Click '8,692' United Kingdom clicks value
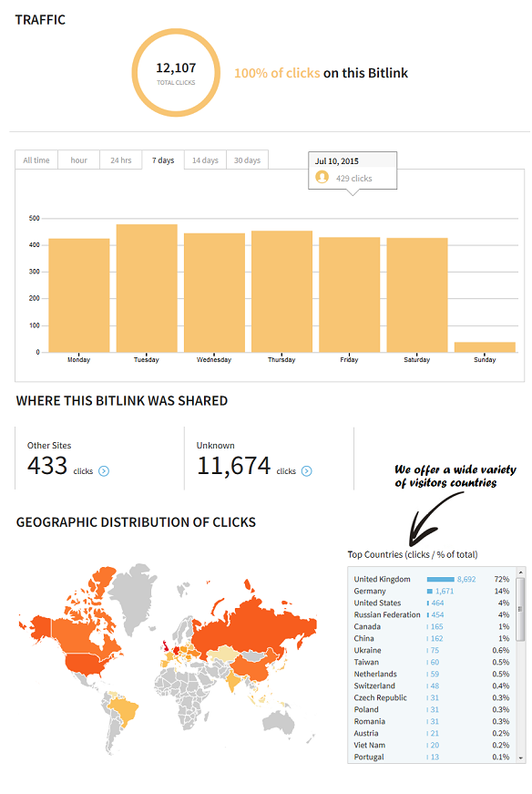The image size is (532, 794). pos(466,579)
